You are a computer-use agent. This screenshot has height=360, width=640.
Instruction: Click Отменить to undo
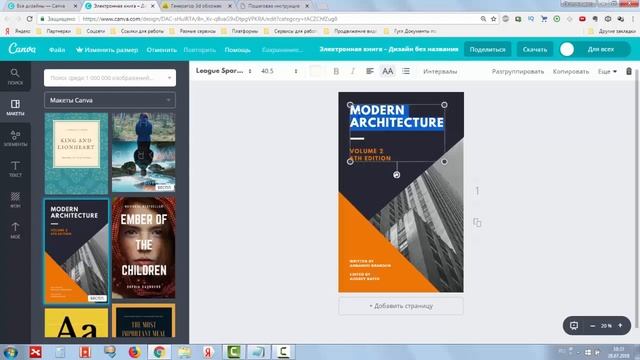[x=162, y=50]
